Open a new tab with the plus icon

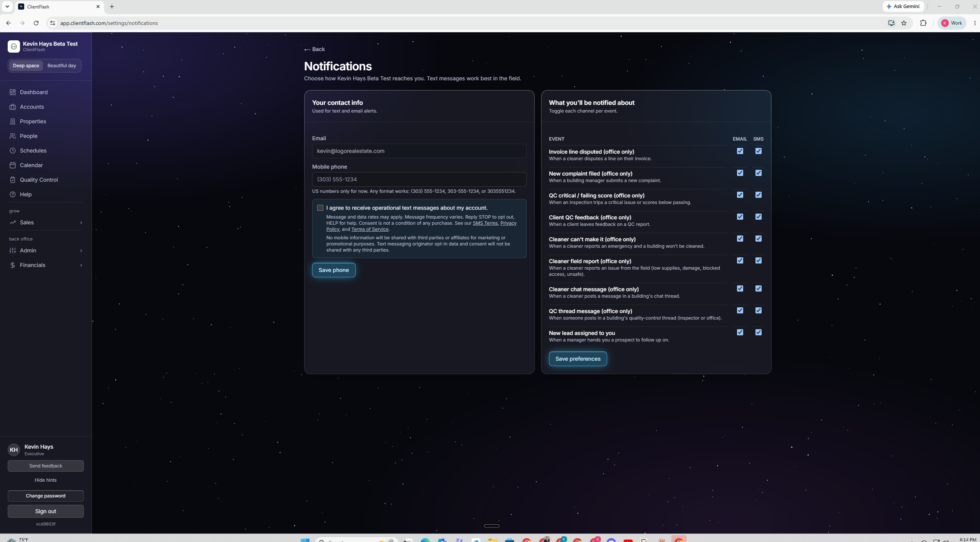pyautogui.click(x=112, y=7)
